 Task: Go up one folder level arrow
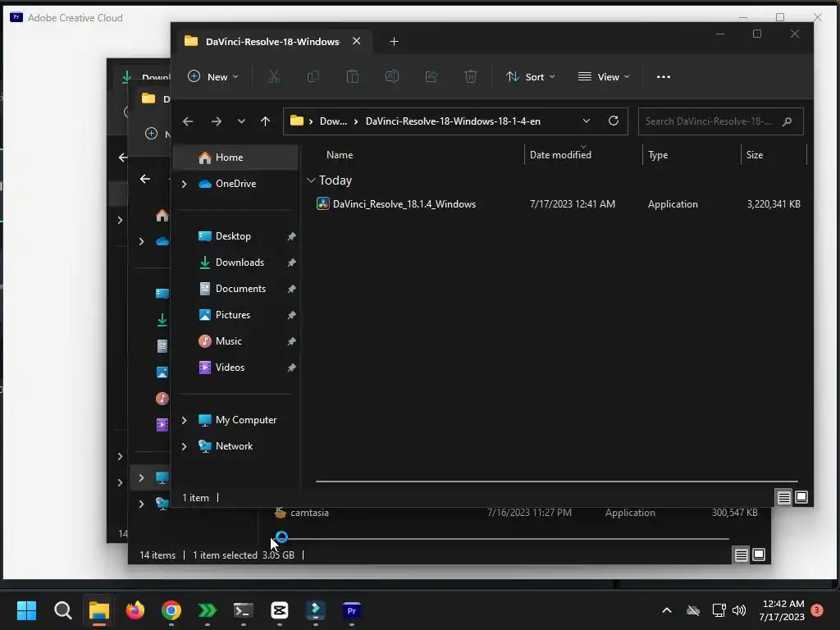pyautogui.click(x=265, y=121)
